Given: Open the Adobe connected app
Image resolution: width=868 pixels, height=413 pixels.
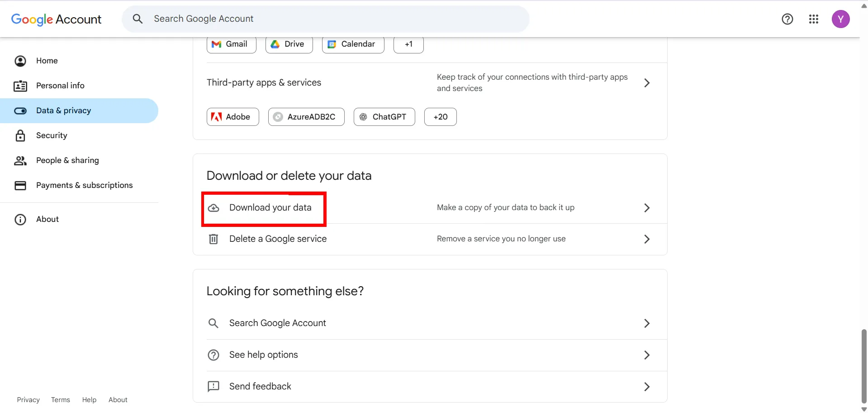Looking at the screenshot, I should click(x=232, y=116).
